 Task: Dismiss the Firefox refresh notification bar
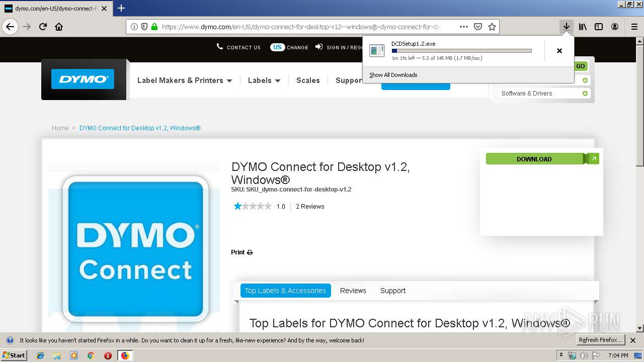click(x=633, y=340)
